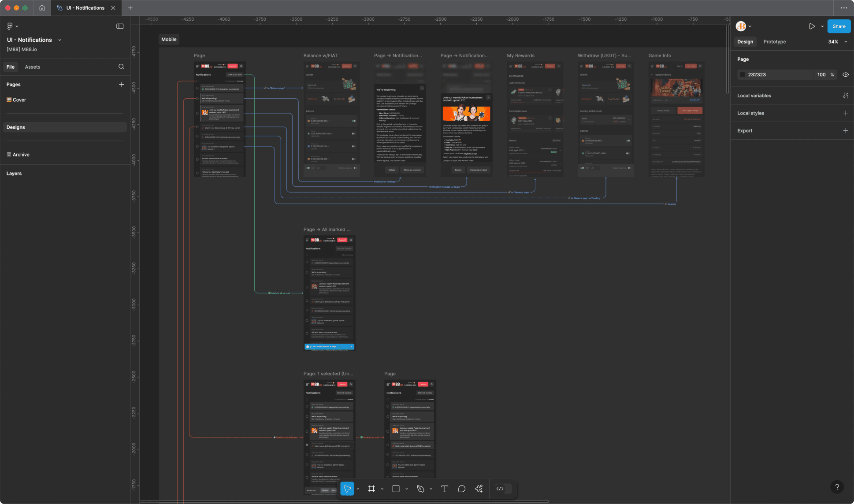Click the Actions icon in the bottom toolbar

click(479, 489)
